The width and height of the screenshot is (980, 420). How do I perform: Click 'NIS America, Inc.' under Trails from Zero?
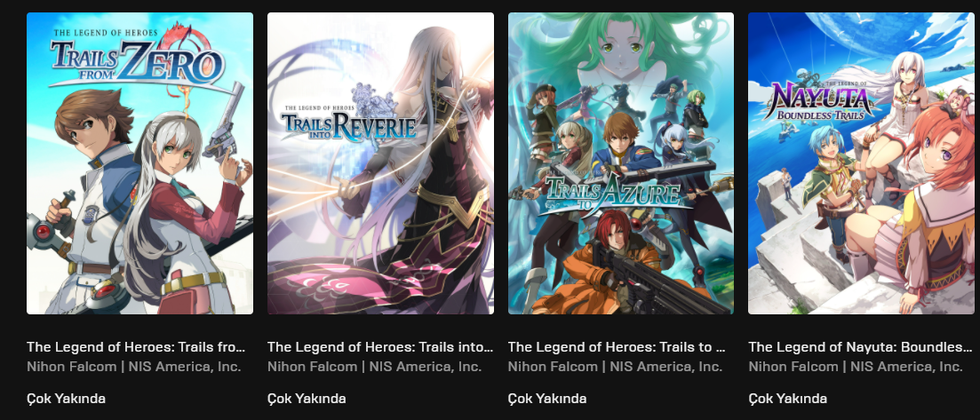click(185, 367)
